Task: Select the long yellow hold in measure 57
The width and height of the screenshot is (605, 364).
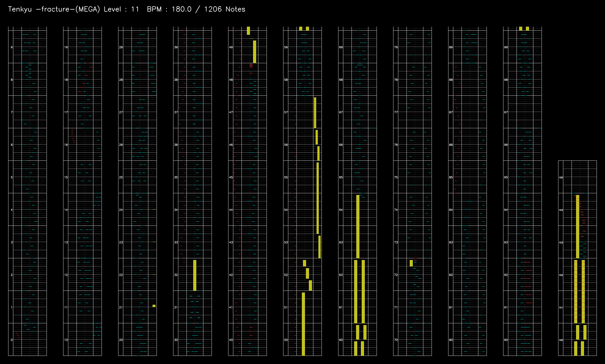Action: [315, 113]
